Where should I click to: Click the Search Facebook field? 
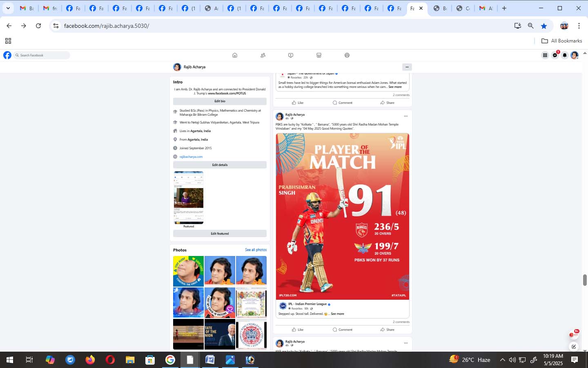[x=42, y=55]
